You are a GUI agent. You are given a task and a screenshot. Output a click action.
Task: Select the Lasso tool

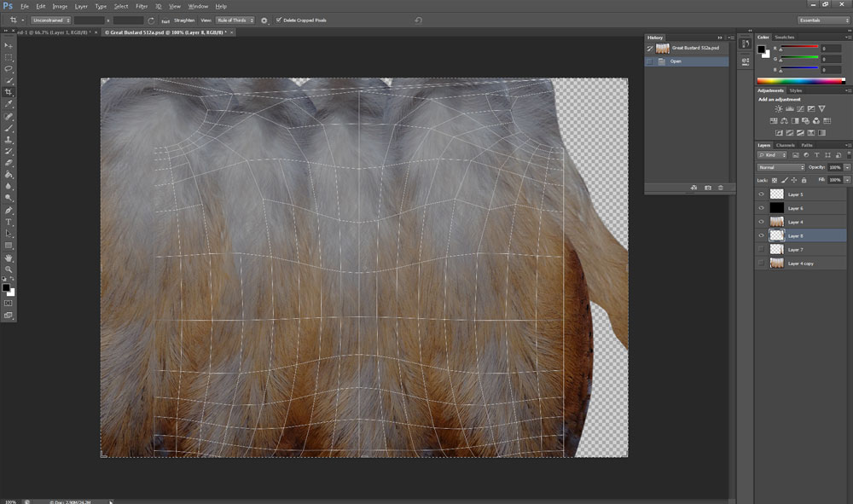tap(9, 69)
